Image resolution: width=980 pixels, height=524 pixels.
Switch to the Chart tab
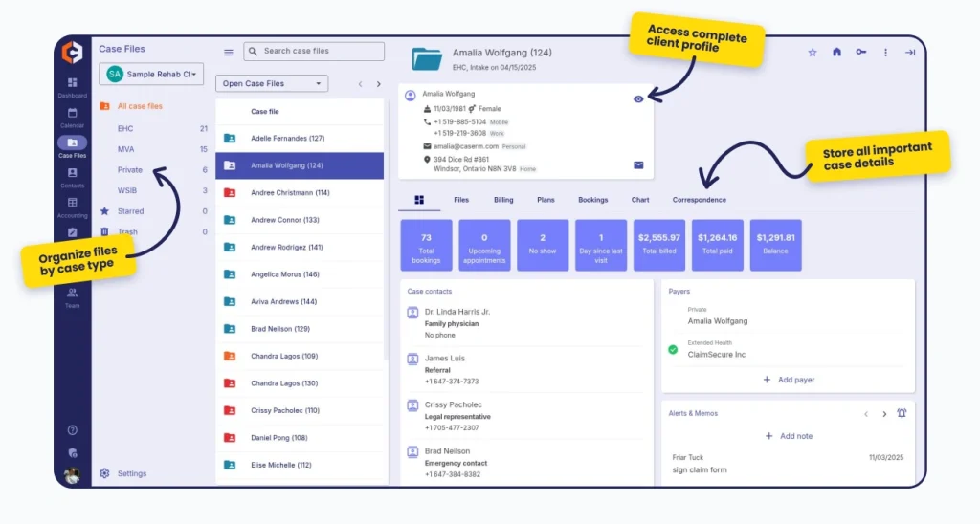pyautogui.click(x=640, y=200)
